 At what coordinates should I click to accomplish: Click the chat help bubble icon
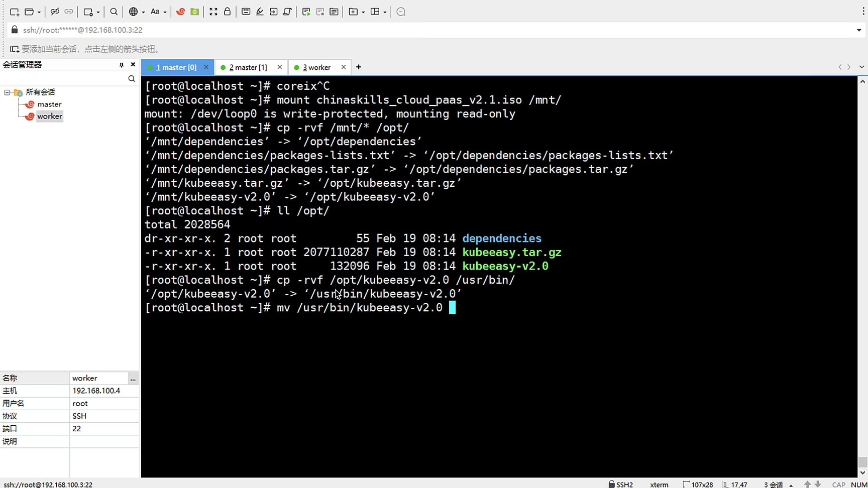401,12
